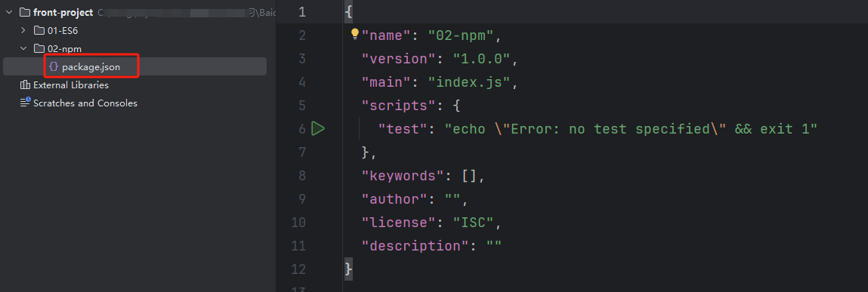This screenshot has width=868, height=292.
Task: Collapse the 02-npm folder
Action: (x=23, y=48)
